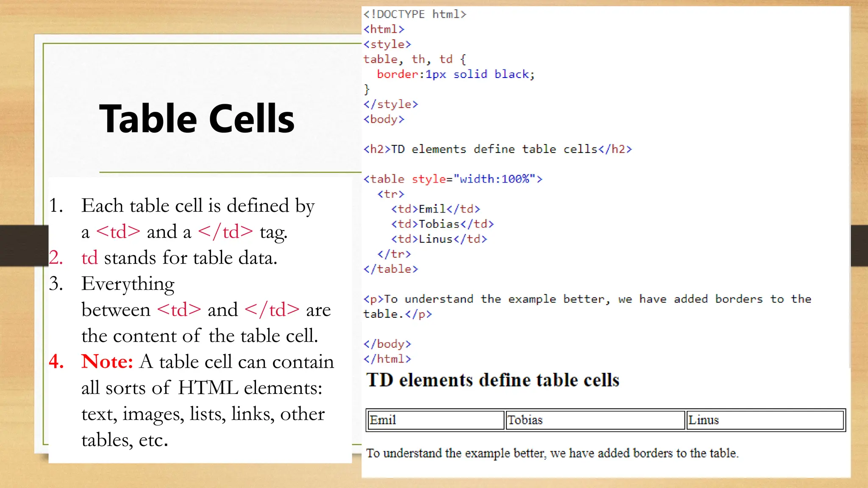
Task: Click the '<style>' opening tag line
Action: click(387, 44)
